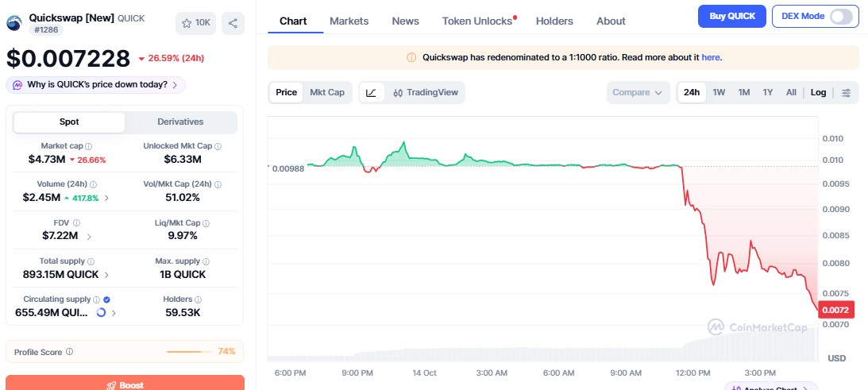Viewport: 868px width, 390px height.
Task: Select the 1W time range
Action: pyautogui.click(x=719, y=92)
